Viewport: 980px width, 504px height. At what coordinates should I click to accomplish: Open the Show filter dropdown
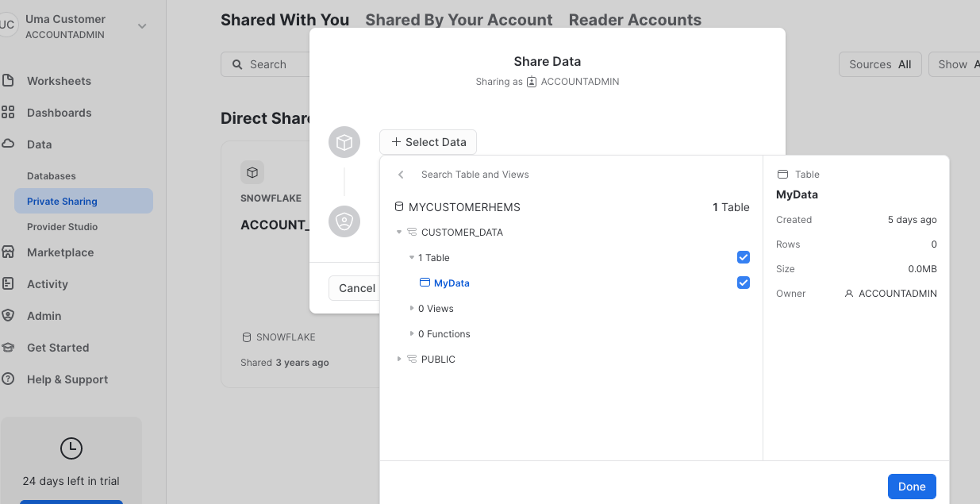point(954,64)
